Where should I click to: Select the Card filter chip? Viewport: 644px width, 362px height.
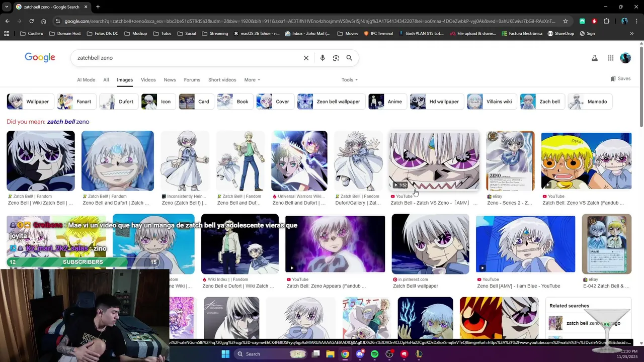196,102
